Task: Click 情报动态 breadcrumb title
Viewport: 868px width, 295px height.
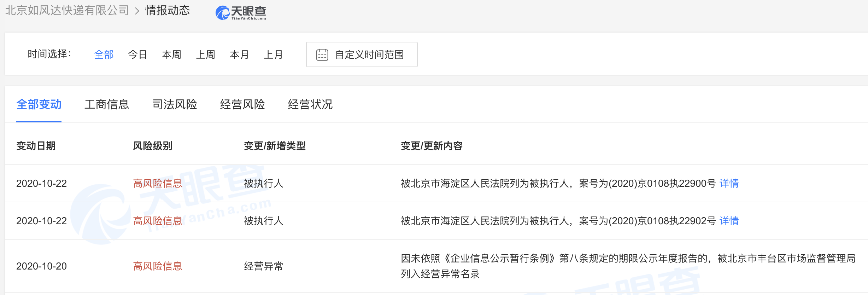Action: coord(168,11)
